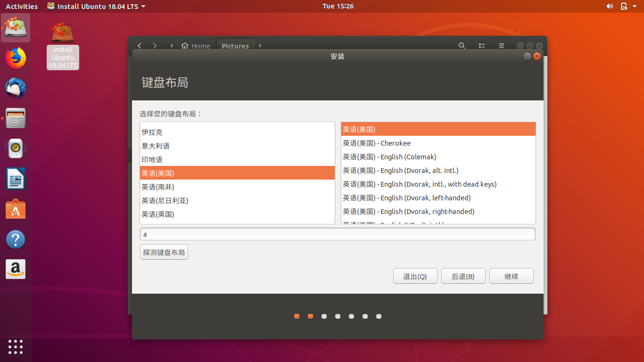Select 英语(英国) keyboard layout
This screenshot has height=362, width=644.
tap(238, 214)
